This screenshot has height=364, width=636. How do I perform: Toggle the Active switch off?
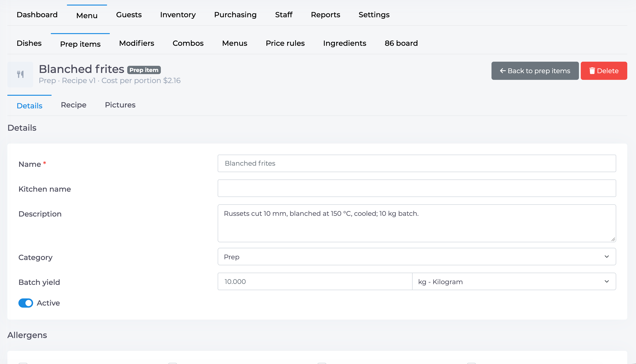coord(26,303)
